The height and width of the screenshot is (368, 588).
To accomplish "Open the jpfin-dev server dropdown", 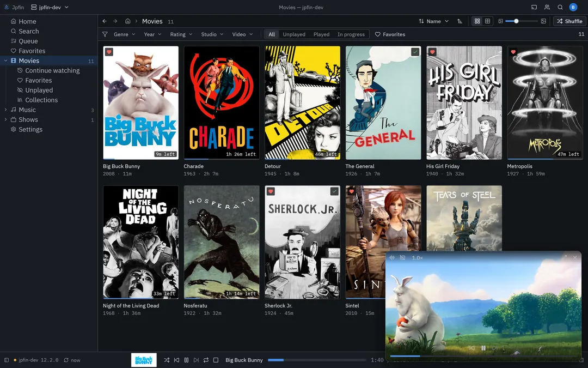I will click(50, 7).
